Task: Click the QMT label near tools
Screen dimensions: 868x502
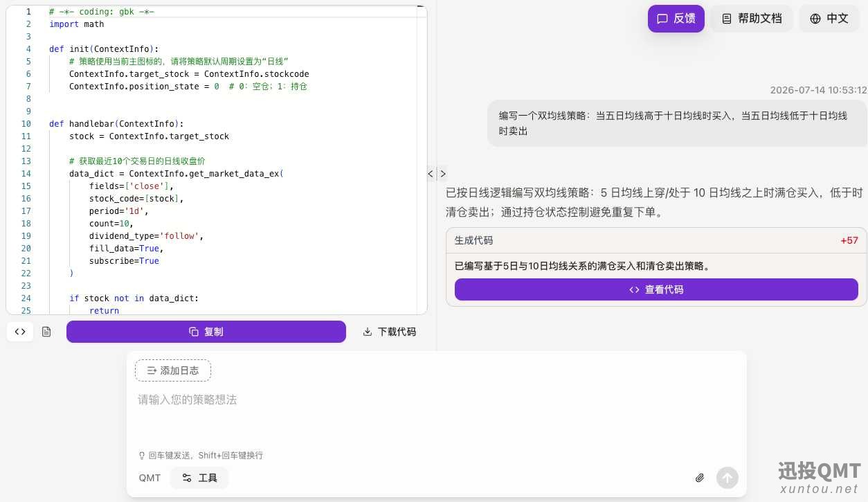Action: click(x=150, y=478)
